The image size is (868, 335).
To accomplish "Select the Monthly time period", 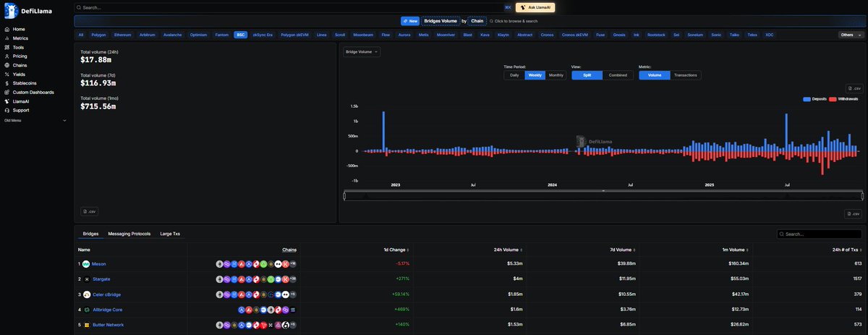I will coord(556,75).
